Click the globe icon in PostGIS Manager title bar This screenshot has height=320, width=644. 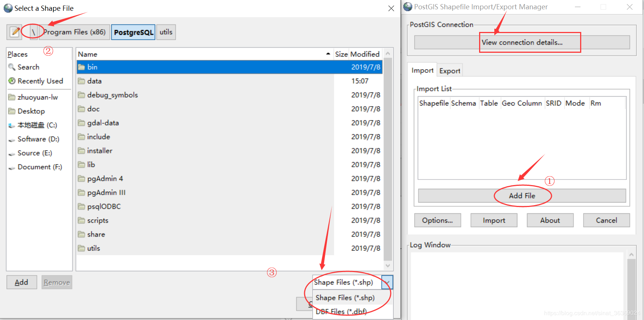408,7
